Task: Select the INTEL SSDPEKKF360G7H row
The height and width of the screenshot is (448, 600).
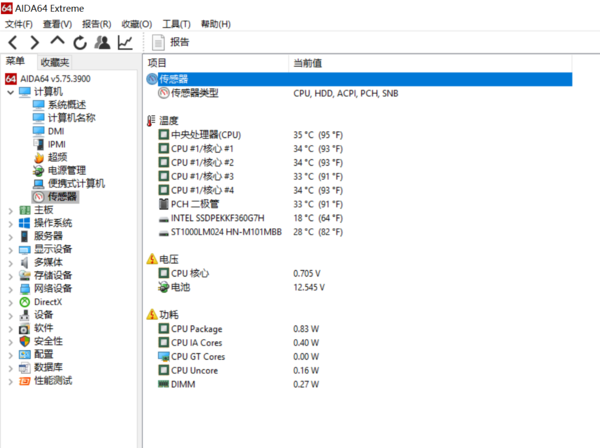Action: 359,218
